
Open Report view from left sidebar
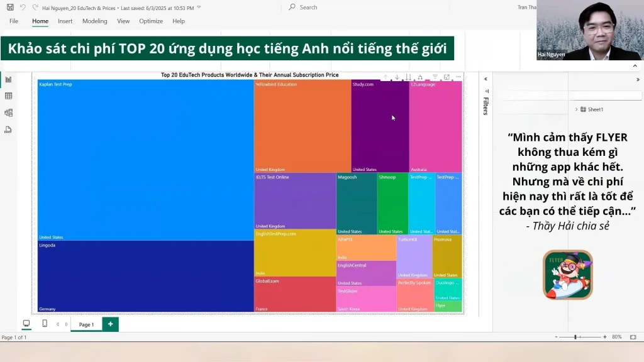click(9, 79)
